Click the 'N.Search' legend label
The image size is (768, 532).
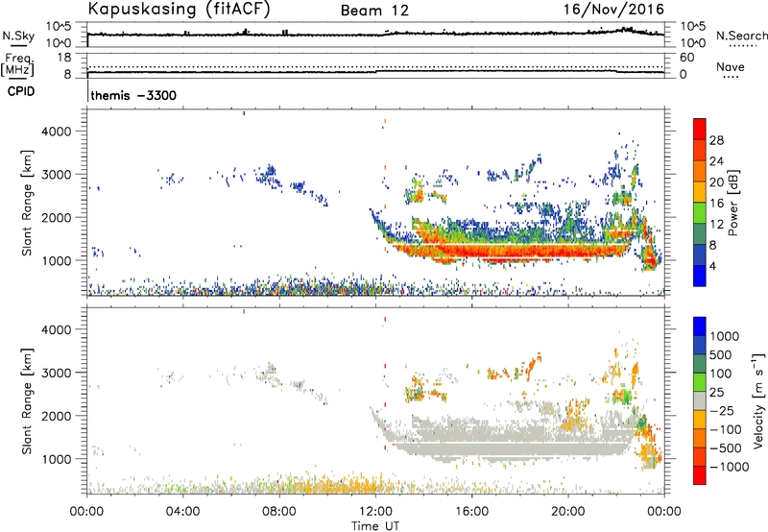[741, 36]
